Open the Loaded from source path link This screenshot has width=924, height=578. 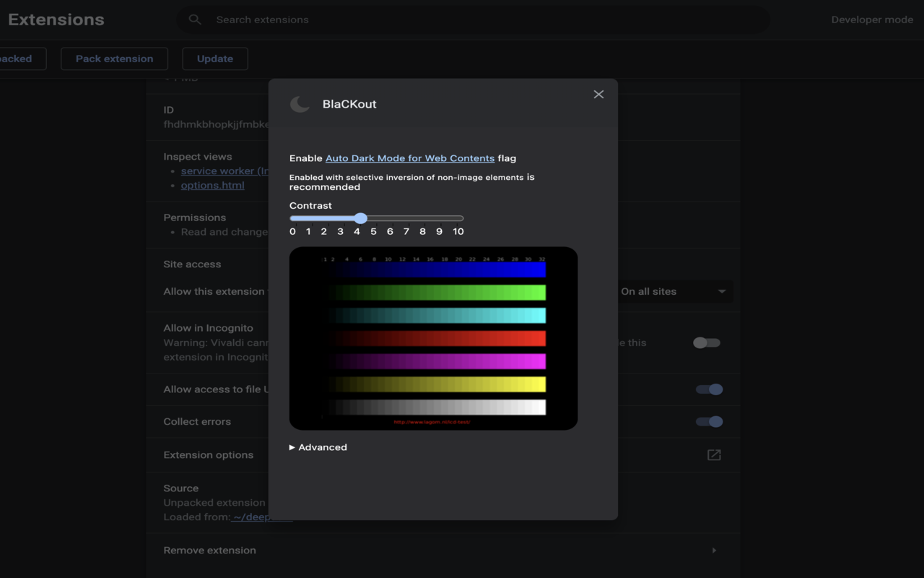[250, 517]
